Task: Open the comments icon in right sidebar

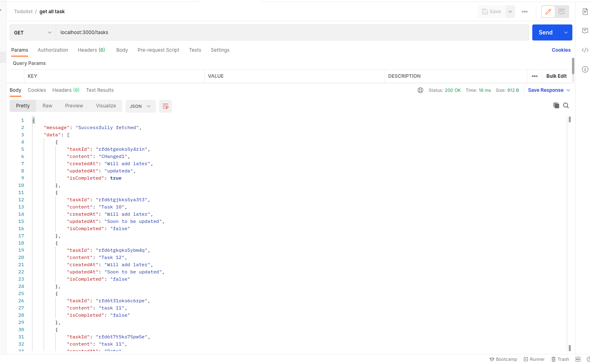Action: [x=585, y=31]
